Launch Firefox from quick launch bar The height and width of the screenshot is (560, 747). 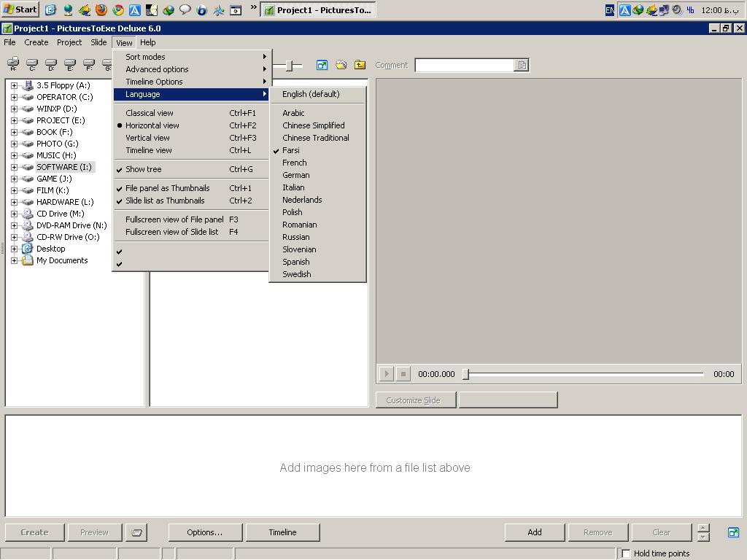click(x=101, y=10)
